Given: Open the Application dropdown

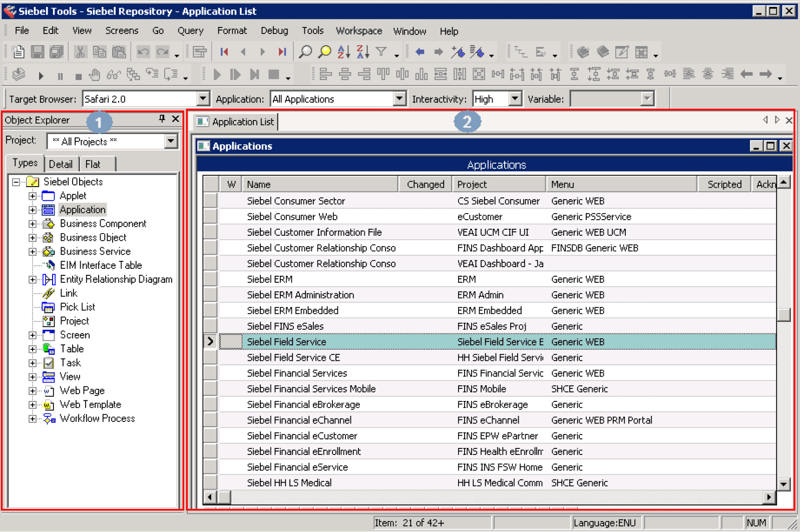Looking at the screenshot, I should pos(399,99).
